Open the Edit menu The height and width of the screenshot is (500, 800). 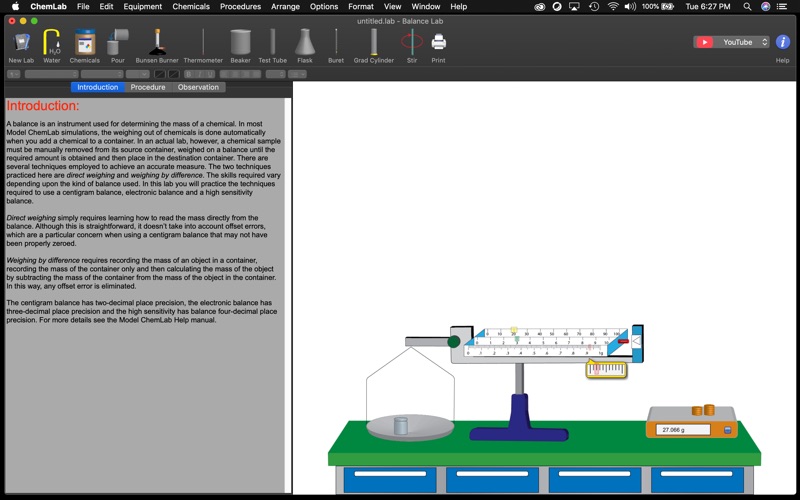click(106, 7)
